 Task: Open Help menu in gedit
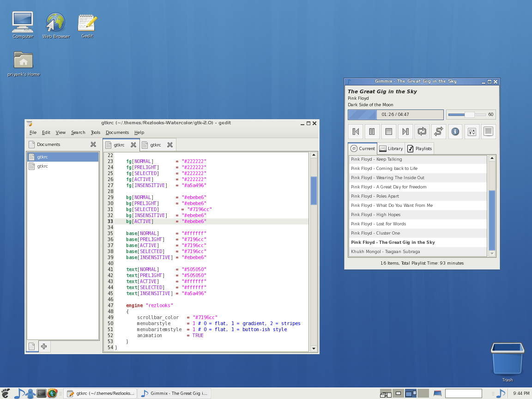click(x=139, y=133)
